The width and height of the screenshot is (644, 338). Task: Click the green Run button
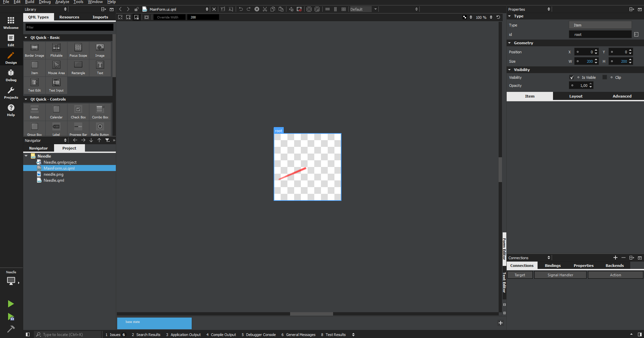(x=11, y=304)
